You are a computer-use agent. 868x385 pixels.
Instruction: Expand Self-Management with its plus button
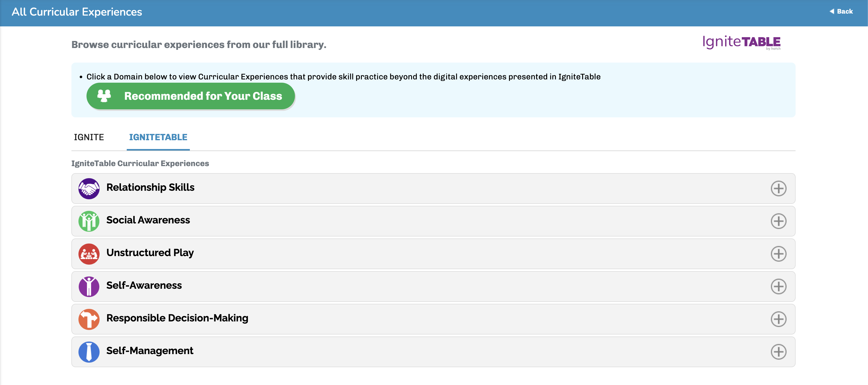(778, 352)
